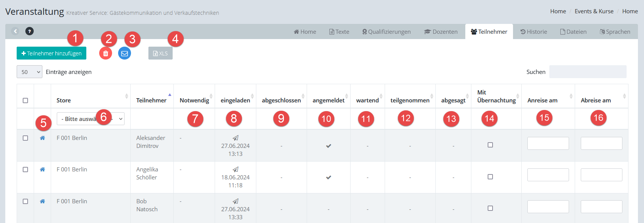
Task: Enable Mit Übernachtung for Angelika Schöller
Action: coord(490,177)
